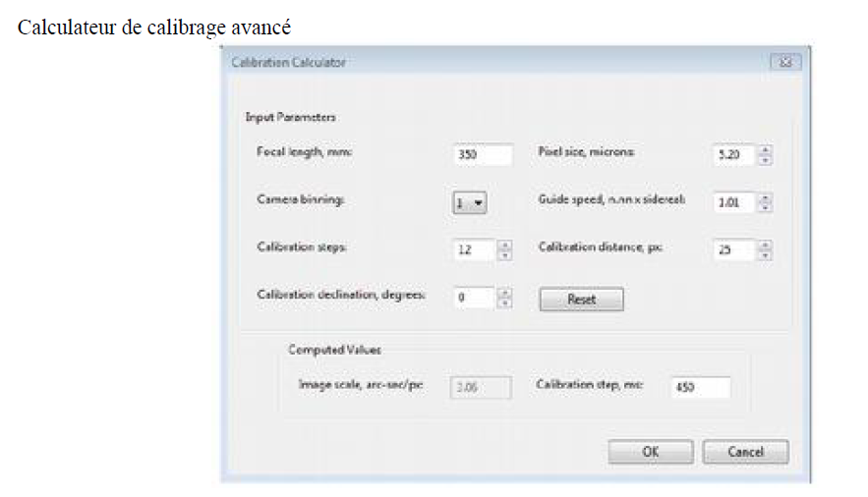Open the Camera binning dropdown
Viewport: 868px width, 497px height.
tap(470, 203)
